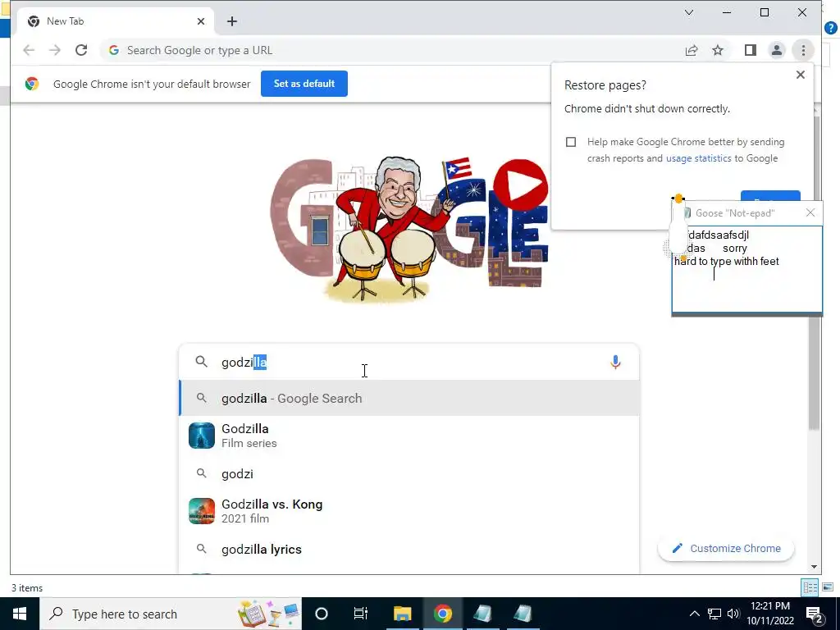This screenshot has height=630, width=840.
Task: Switch Explorer to details view icon
Action: click(810, 587)
